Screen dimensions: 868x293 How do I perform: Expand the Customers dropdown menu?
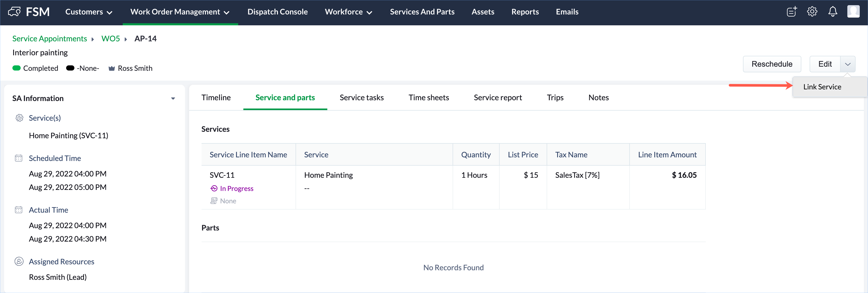pos(89,12)
